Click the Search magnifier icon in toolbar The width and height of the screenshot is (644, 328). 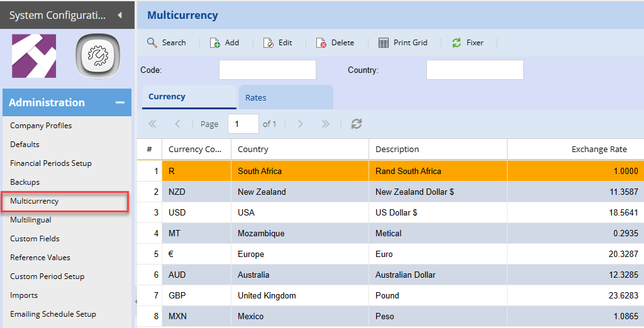click(152, 43)
